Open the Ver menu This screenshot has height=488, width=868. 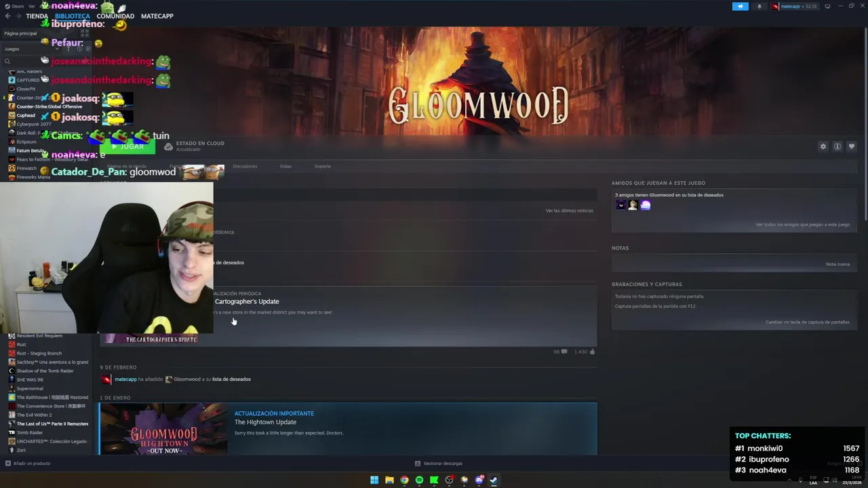pos(32,6)
